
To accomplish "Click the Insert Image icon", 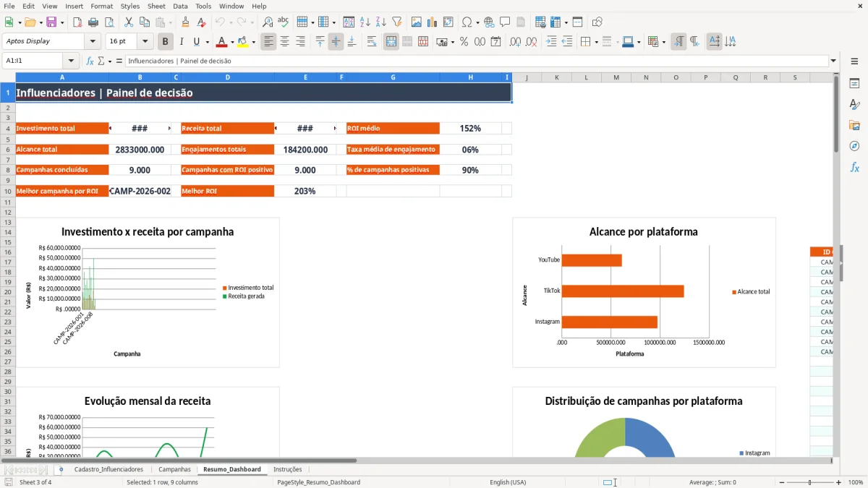I will click(417, 22).
